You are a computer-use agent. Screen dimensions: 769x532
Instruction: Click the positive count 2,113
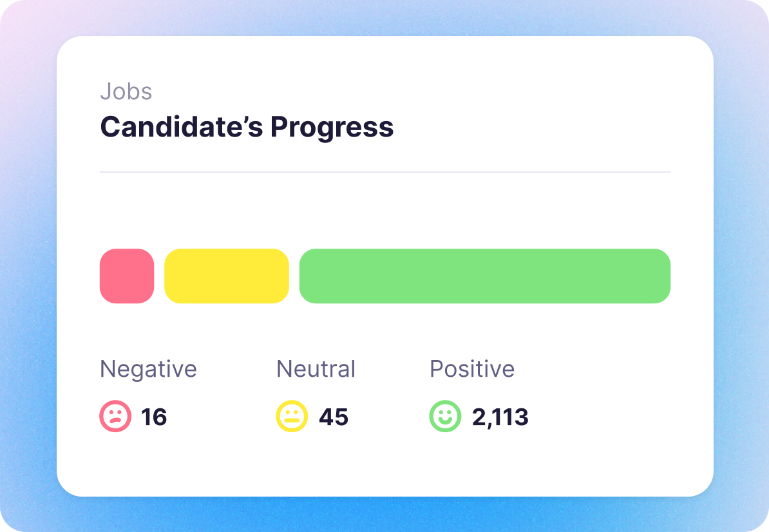[x=500, y=417]
